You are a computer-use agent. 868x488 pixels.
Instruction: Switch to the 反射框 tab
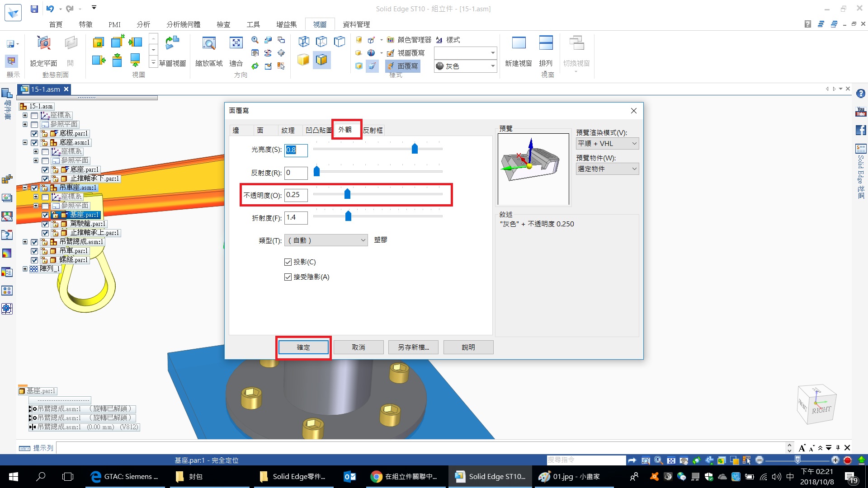pyautogui.click(x=373, y=130)
